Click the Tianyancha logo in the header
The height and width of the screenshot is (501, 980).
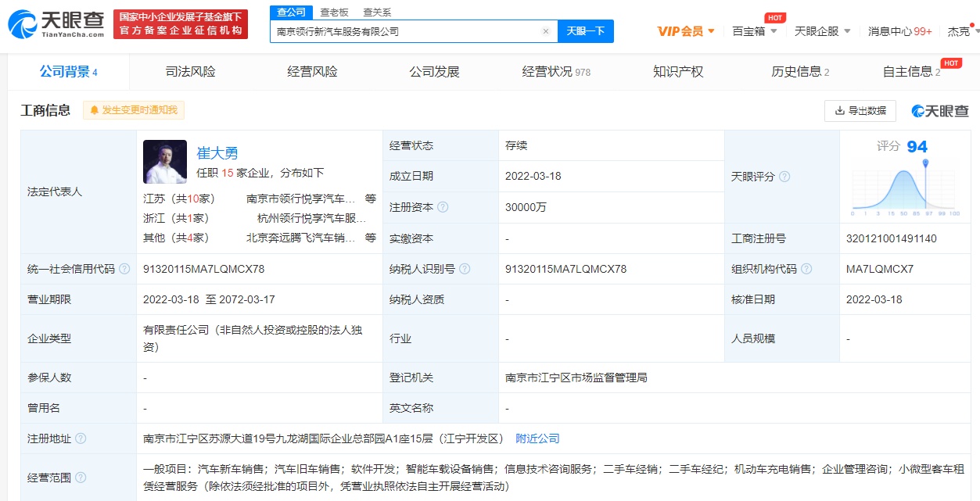[56, 24]
